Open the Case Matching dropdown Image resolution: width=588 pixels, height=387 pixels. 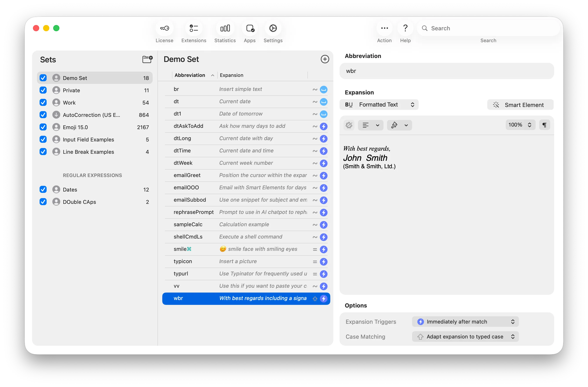point(465,336)
